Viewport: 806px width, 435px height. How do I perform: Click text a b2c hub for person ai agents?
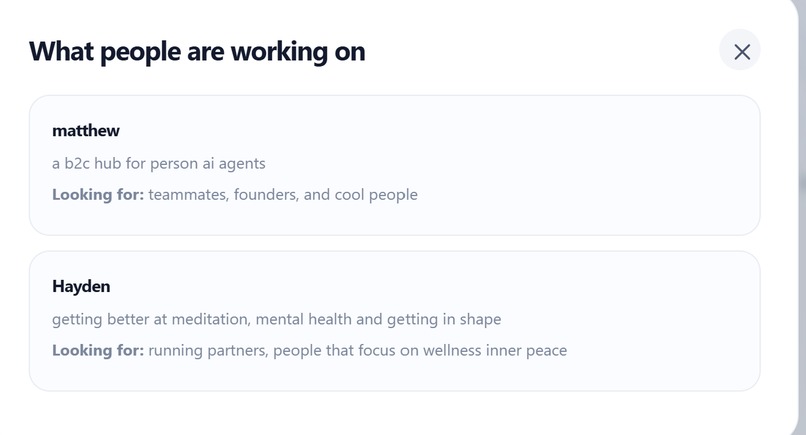click(x=158, y=164)
